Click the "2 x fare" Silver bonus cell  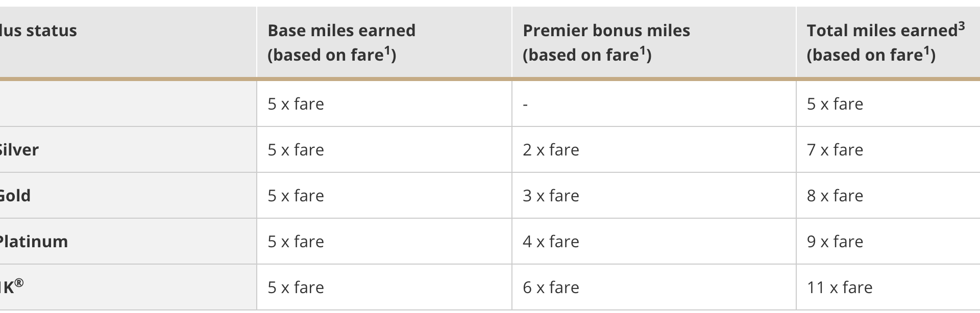(551, 150)
